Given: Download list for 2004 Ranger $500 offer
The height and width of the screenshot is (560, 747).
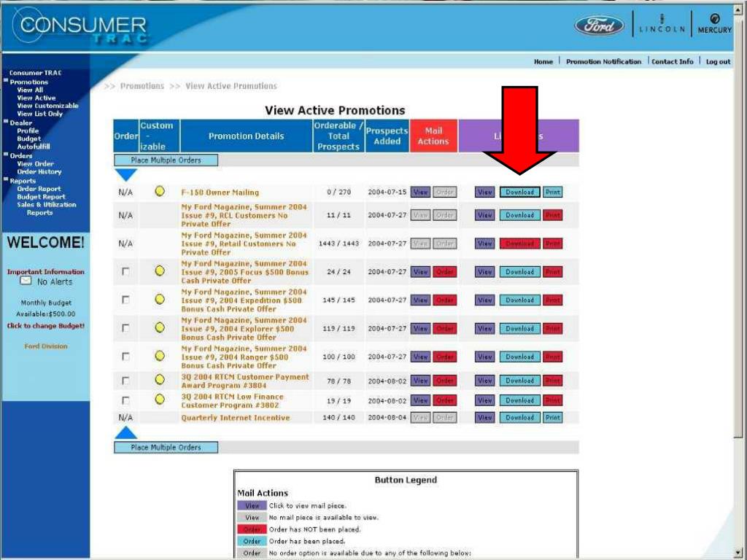Looking at the screenshot, I should click(x=519, y=357).
